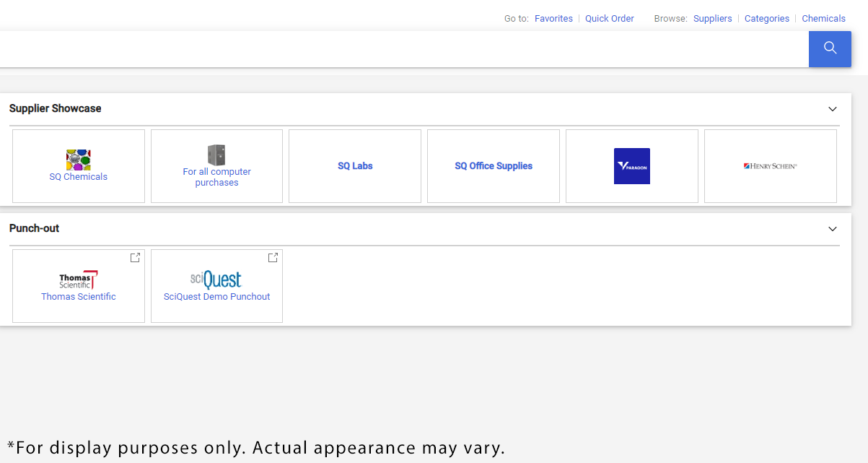The height and width of the screenshot is (463, 868).
Task: Click the SciQuest logo
Action: [x=216, y=280]
